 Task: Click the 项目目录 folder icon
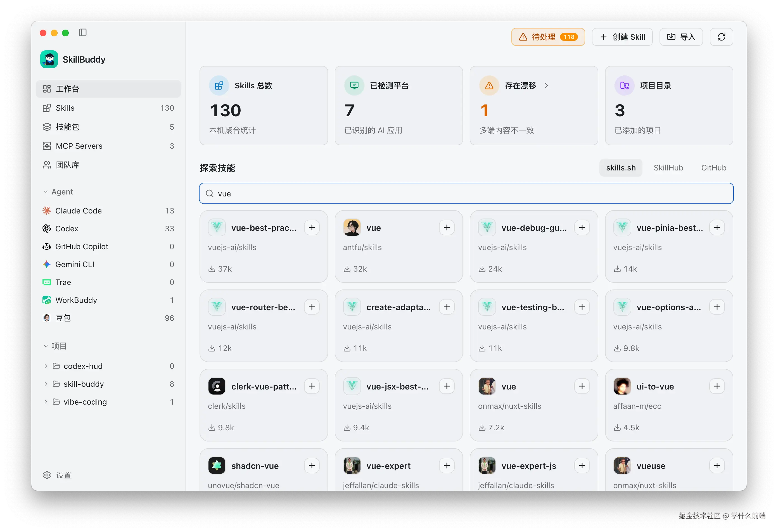pos(624,86)
